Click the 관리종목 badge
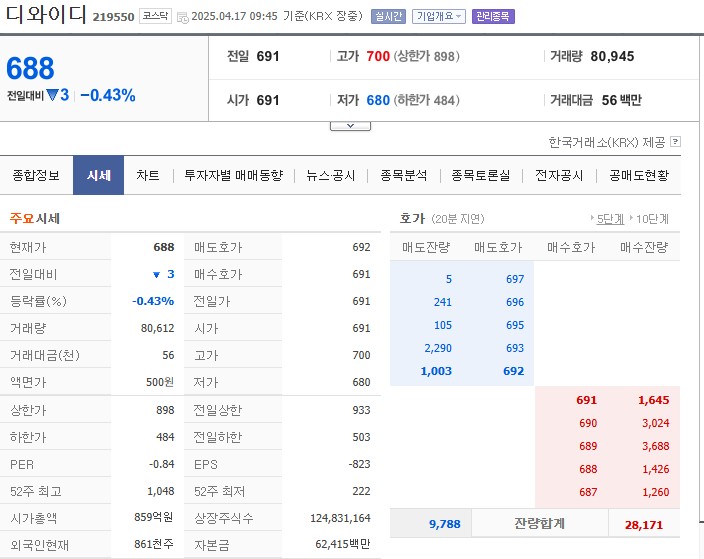Viewport: 704px width, 559px height. 493,17
